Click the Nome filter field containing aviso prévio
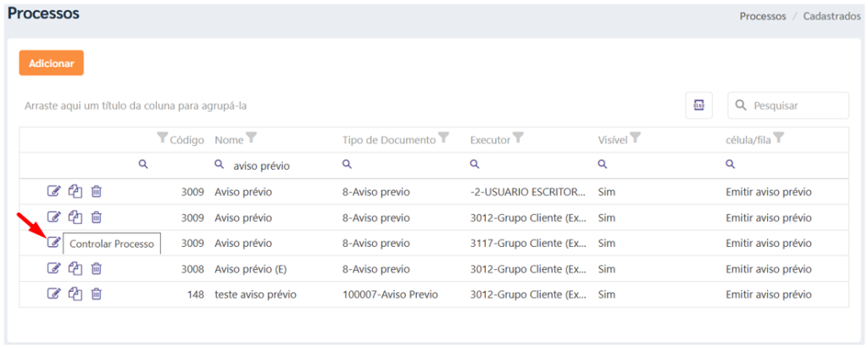Image resolution: width=868 pixels, height=348 pixels. (274, 166)
